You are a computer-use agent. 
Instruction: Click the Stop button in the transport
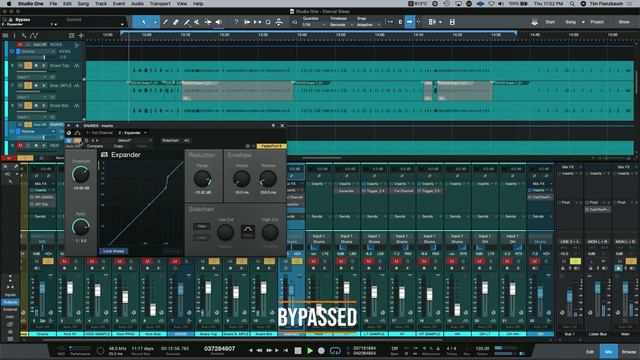(298, 351)
